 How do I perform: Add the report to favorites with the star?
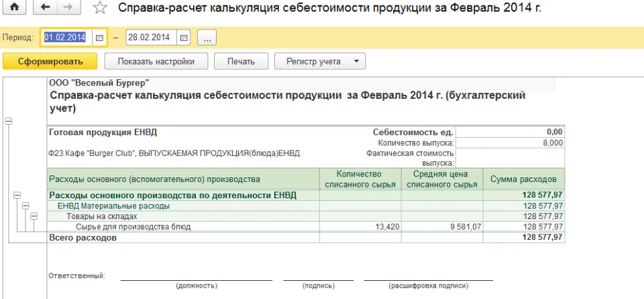(99, 8)
